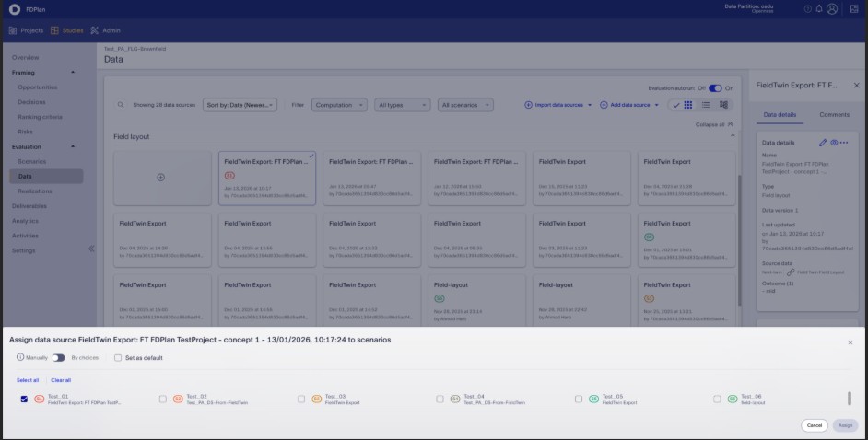Expand the Import data sources arrow
Viewport: 868px width, 440px height.
click(590, 105)
